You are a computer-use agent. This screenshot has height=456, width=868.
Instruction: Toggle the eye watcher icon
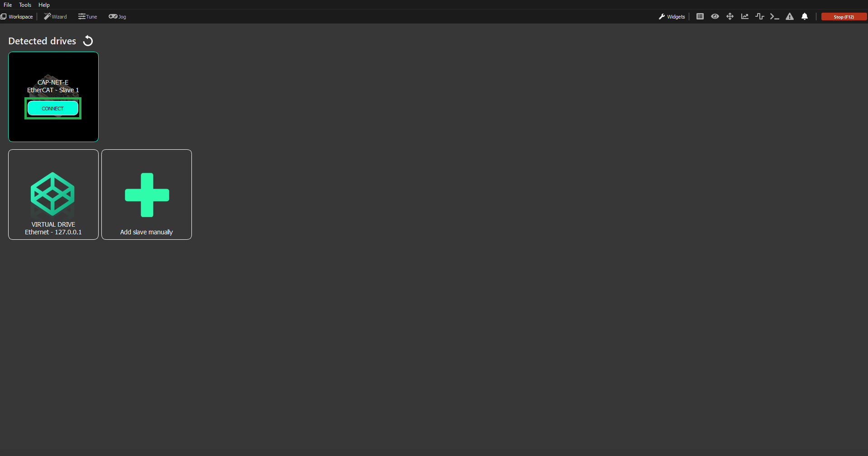[x=715, y=16]
